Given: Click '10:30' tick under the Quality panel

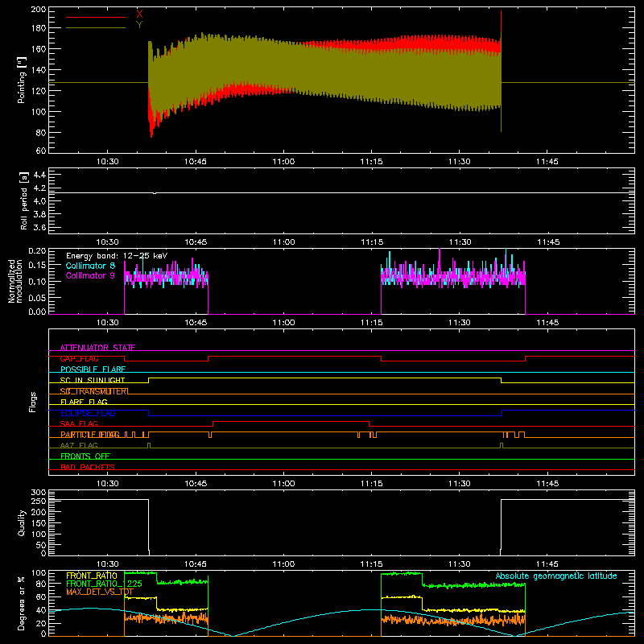Looking at the screenshot, I should pyautogui.click(x=108, y=564).
